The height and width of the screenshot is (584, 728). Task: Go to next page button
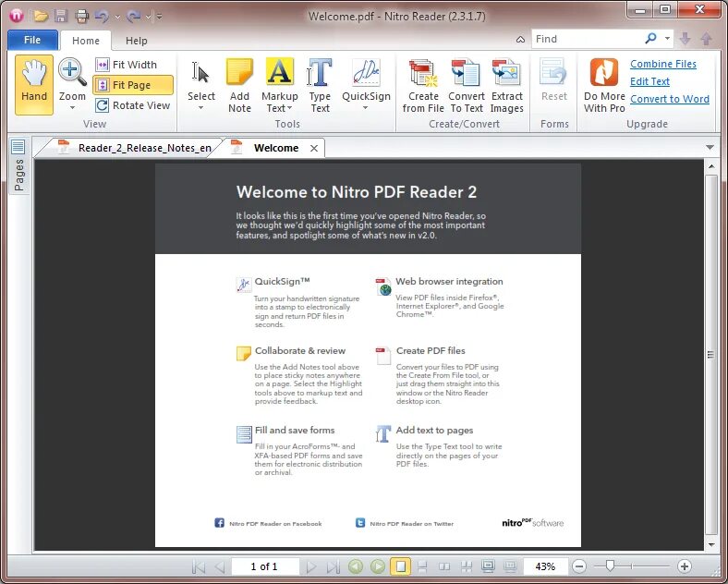[x=310, y=566]
